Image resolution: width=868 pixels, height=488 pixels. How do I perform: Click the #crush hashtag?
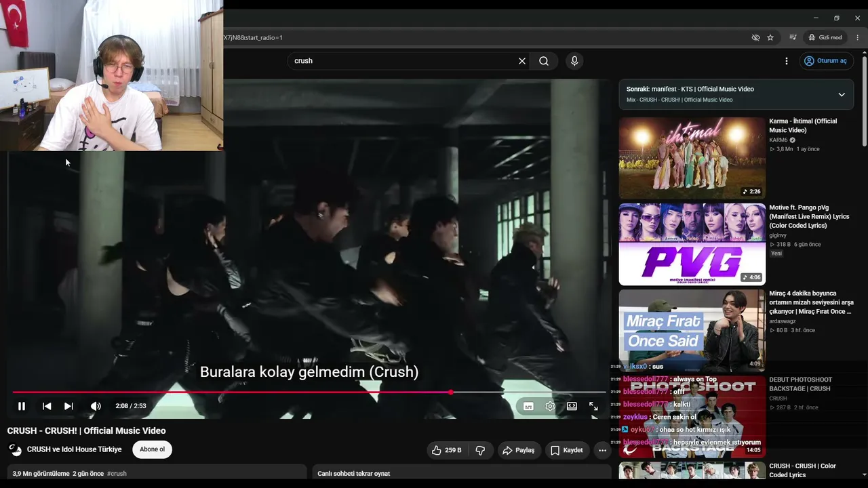point(117,474)
